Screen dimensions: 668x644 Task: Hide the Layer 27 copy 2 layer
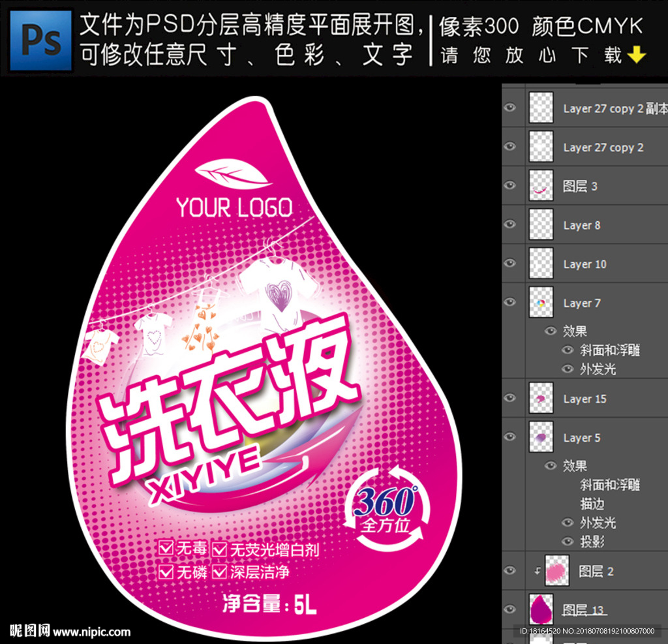510,147
